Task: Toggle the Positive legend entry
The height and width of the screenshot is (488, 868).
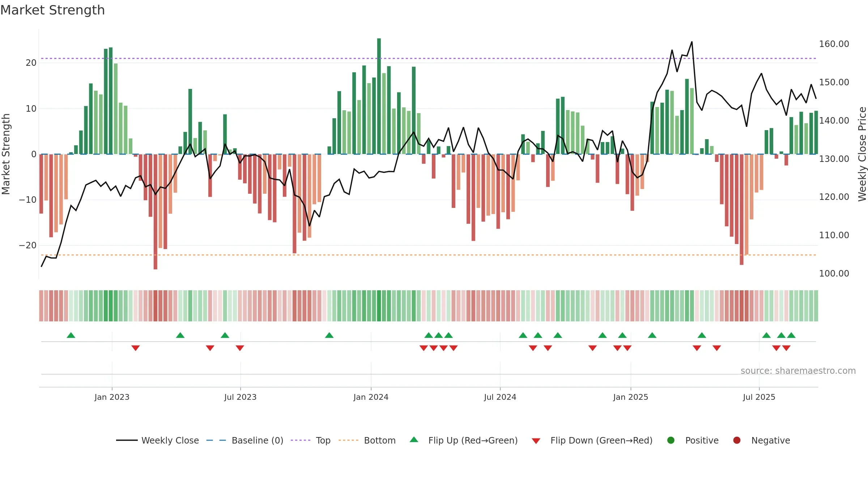Action: click(x=693, y=440)
